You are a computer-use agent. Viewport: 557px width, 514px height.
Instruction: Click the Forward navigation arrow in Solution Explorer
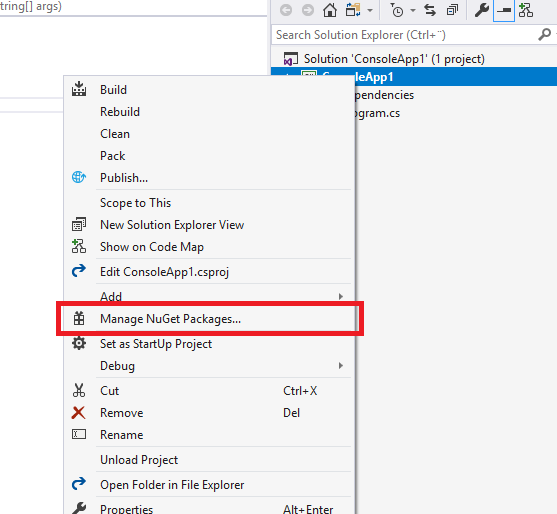(x=308, y=10)
